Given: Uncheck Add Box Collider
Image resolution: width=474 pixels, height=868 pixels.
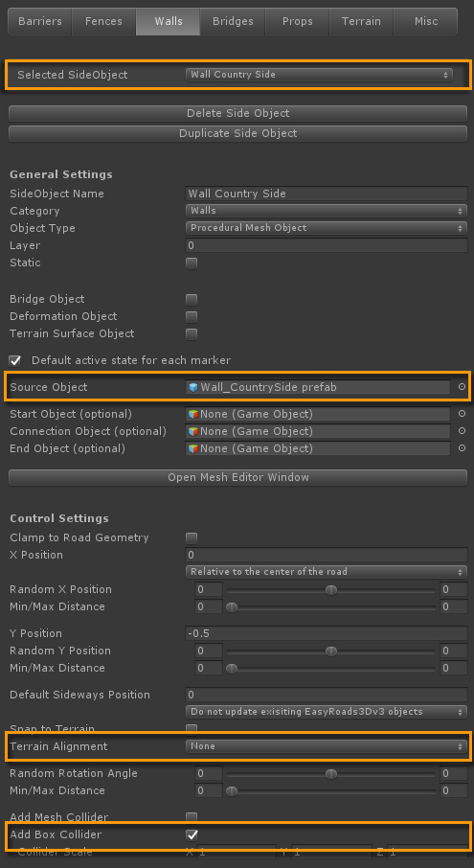Looking at the screenshot, I should tap(192, 834).
